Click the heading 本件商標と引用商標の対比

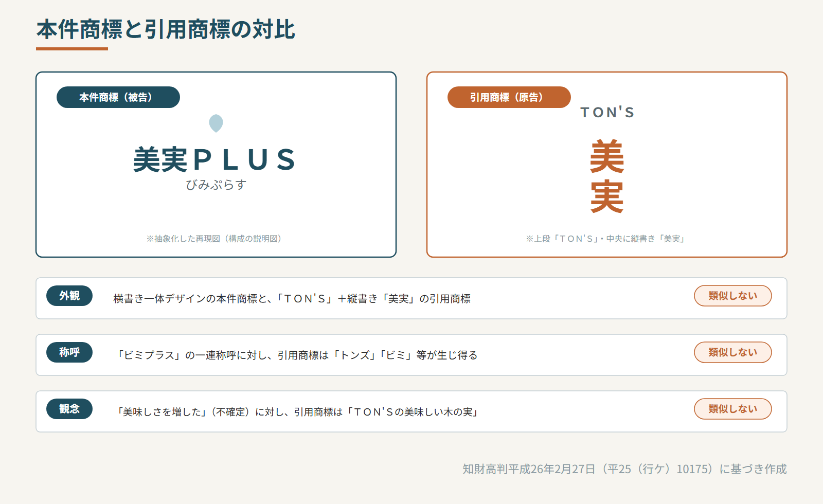point(166,29)
